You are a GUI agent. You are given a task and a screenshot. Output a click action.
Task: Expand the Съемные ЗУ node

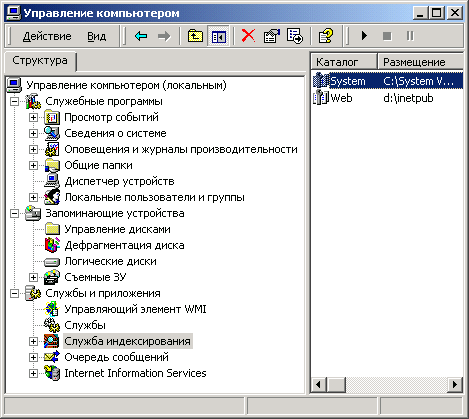(x=33, y=277)
